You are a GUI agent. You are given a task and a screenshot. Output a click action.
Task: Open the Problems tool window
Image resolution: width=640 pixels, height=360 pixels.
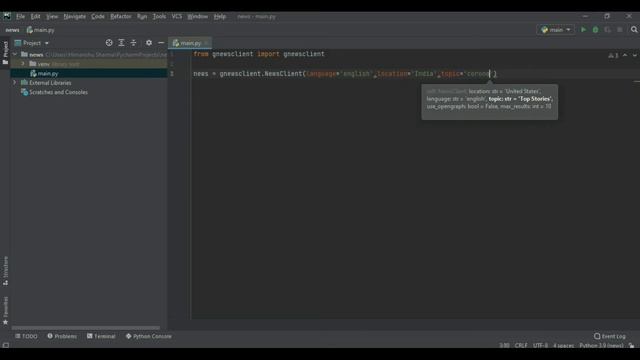[x=62, y=336]
